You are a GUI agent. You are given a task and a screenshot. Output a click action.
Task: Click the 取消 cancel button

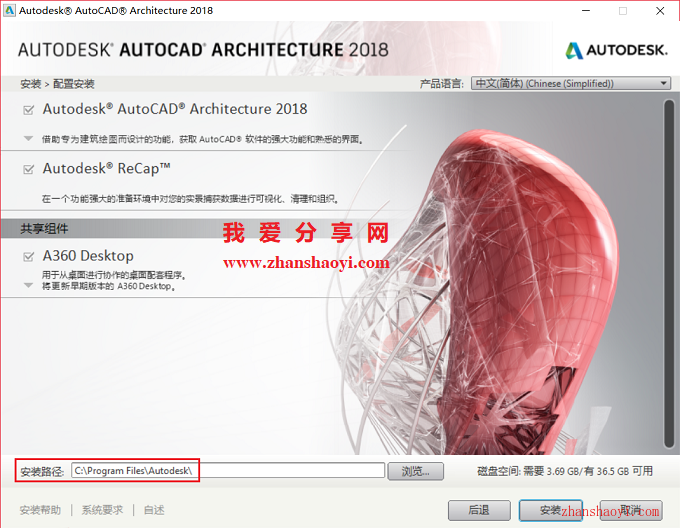click(631, 510)
